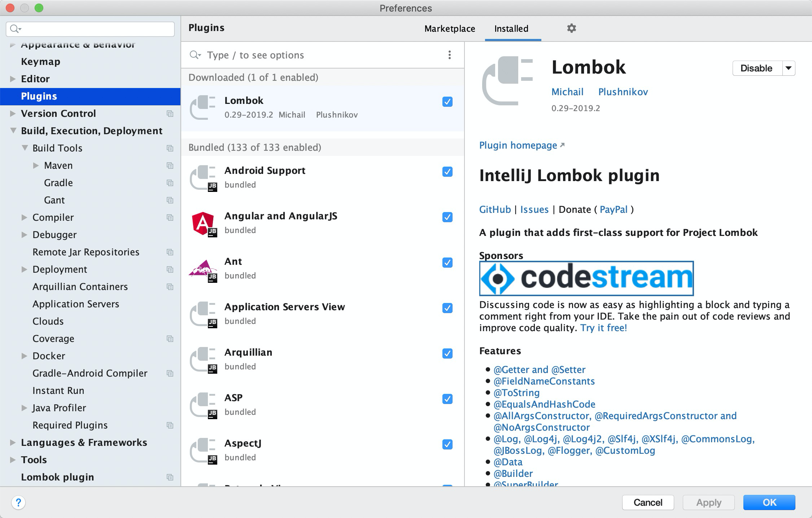Viewport: 812px width, 518px height.
Task: Click project-level icon next to Compiler
Action: pos(170,218)
